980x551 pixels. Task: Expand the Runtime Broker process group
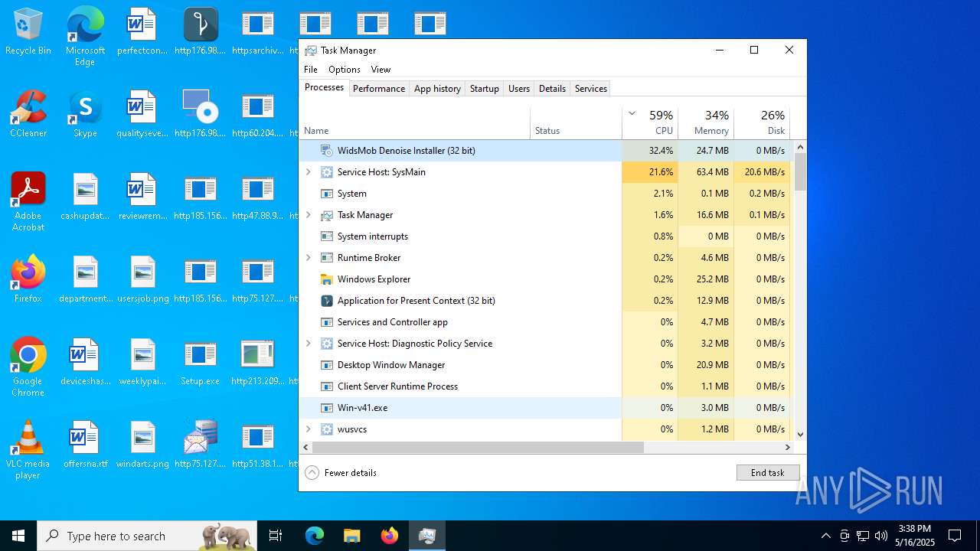(x=309, y=258)
